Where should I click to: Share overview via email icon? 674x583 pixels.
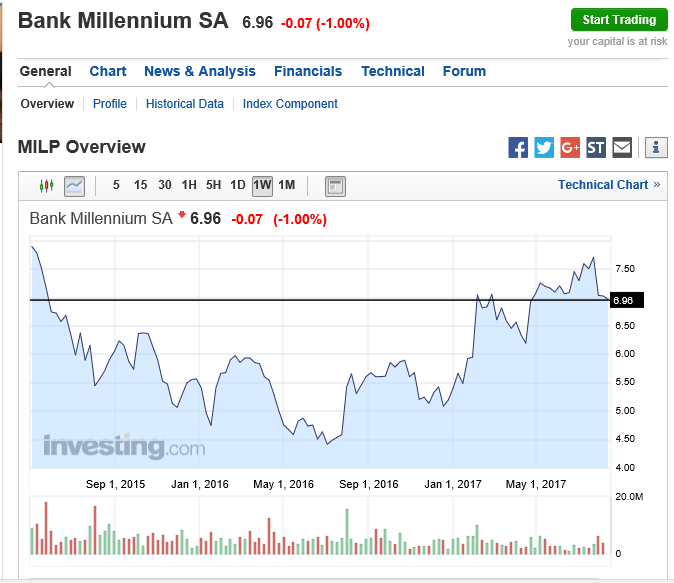click(622, 147)
